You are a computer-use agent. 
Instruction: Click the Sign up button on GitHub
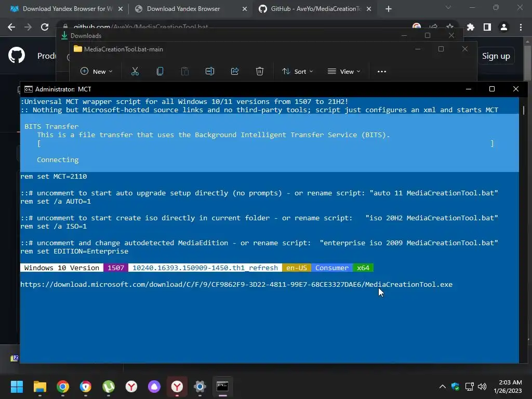pos(496,56)
